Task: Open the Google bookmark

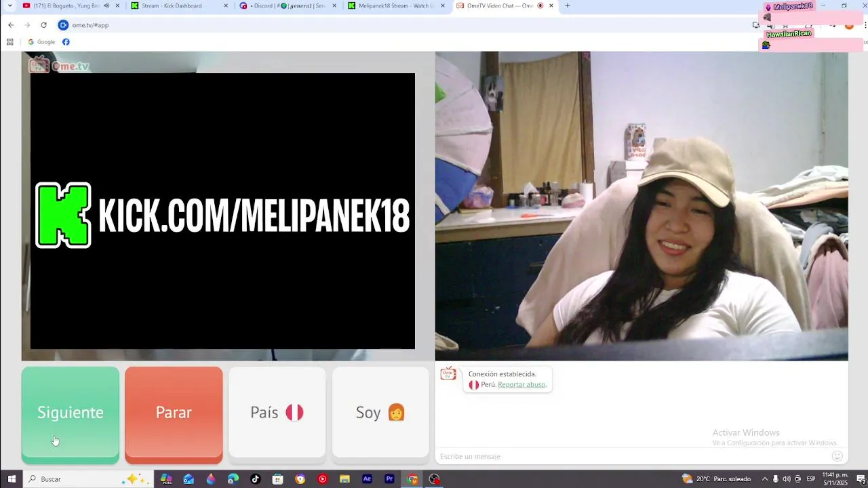Action: pyautogui.click(x=41, y=42)
